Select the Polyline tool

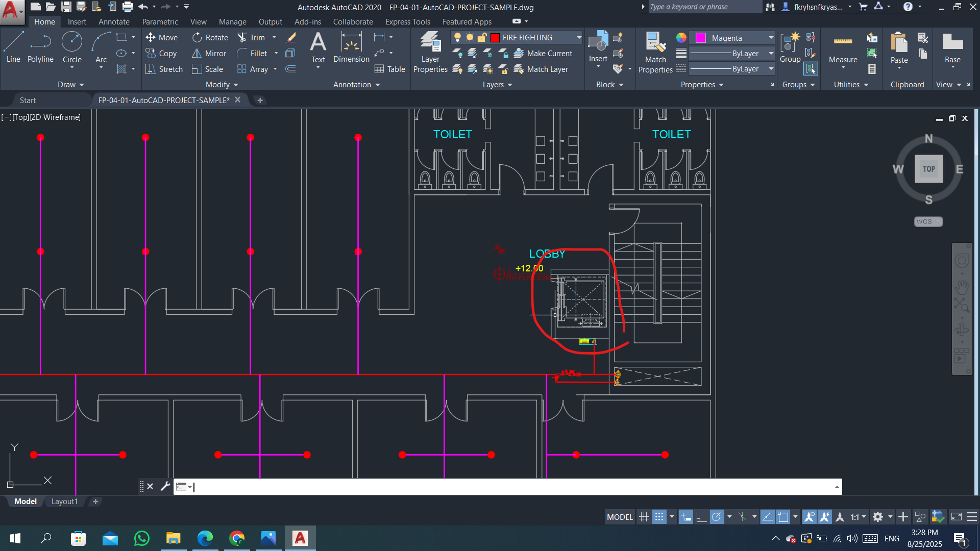pyautogui.click(x=40, y=47)
